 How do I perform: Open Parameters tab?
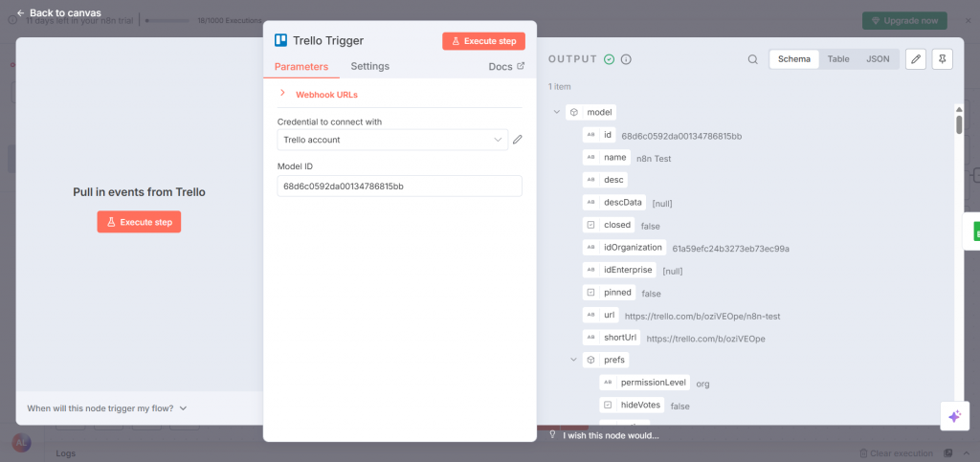click(x=301, y=66)
